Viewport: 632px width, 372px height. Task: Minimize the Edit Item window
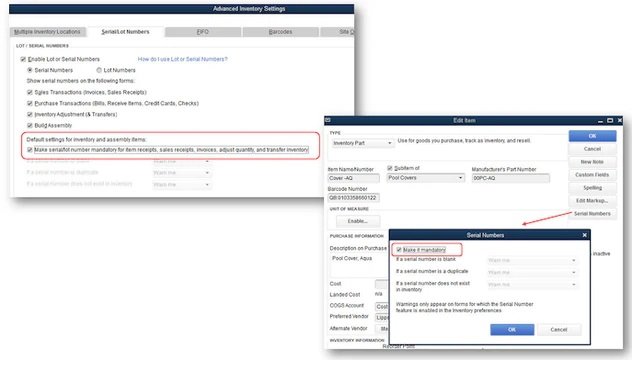tap(601, 121)
